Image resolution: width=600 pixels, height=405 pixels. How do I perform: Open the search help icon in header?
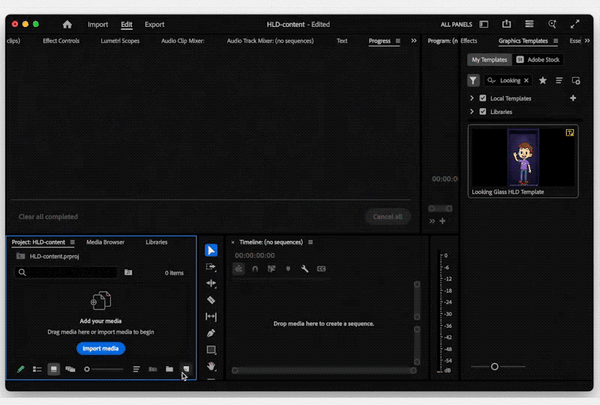pyautogui.click(x=552, y=24)
